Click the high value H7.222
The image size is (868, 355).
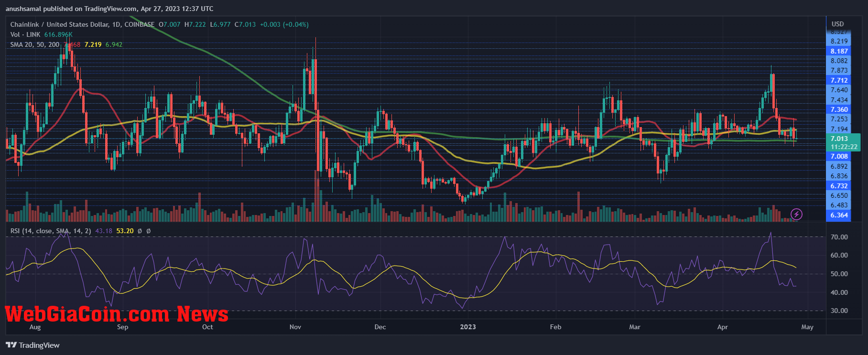click(195, 24)
